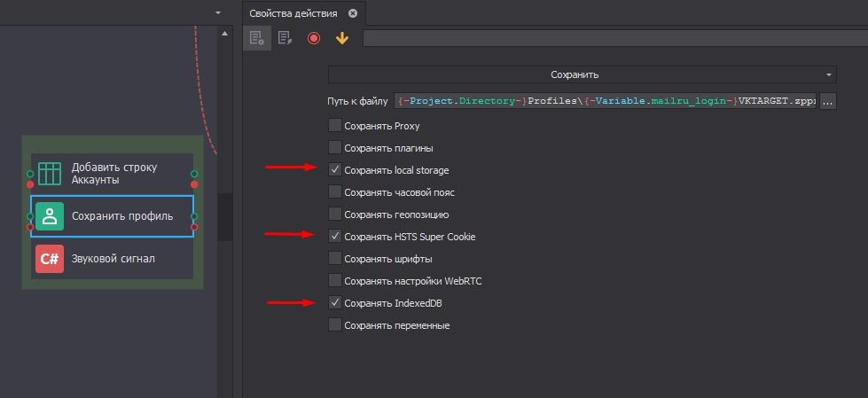Click the Путь к файлу input field
Screen dimensions: 868x398
606,101
